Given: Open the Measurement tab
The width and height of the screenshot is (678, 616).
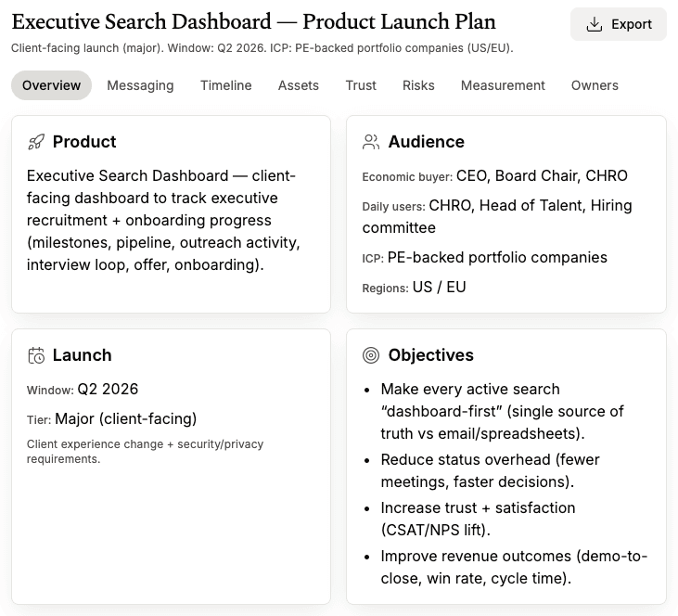Looking at the screenshot, I should (x=503, y=85).
